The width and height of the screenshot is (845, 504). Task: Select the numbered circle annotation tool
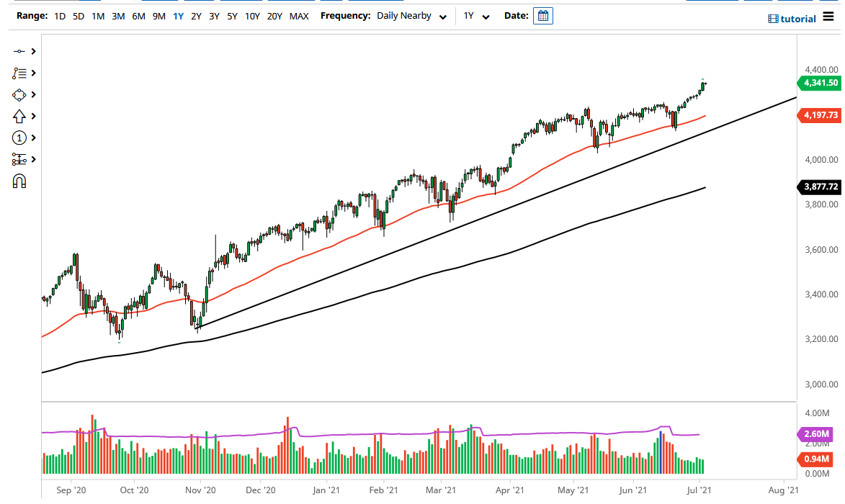(x=20, y=138)
